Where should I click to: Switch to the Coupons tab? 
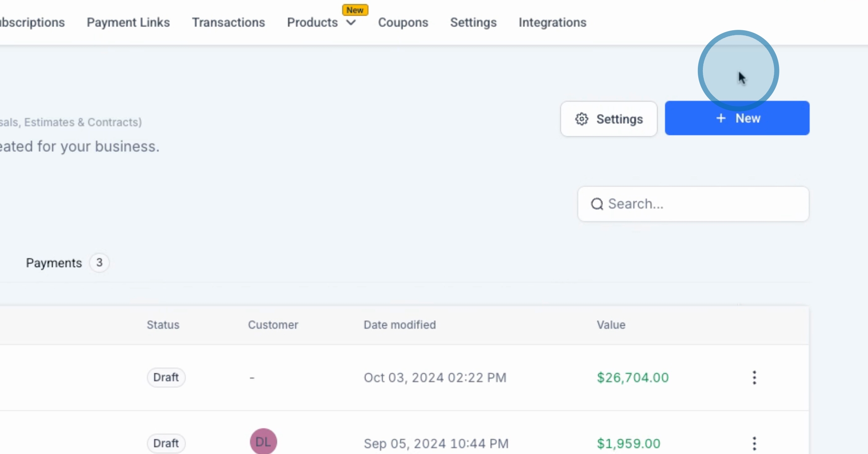click(x=403, y=22)
